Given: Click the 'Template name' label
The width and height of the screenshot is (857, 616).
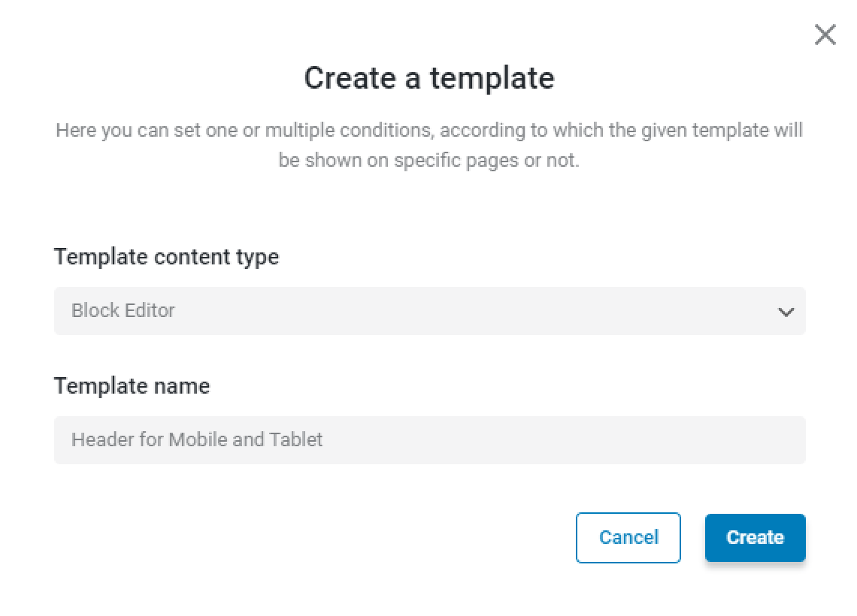Looking at the screenshot, I should (x=132, y=385).
